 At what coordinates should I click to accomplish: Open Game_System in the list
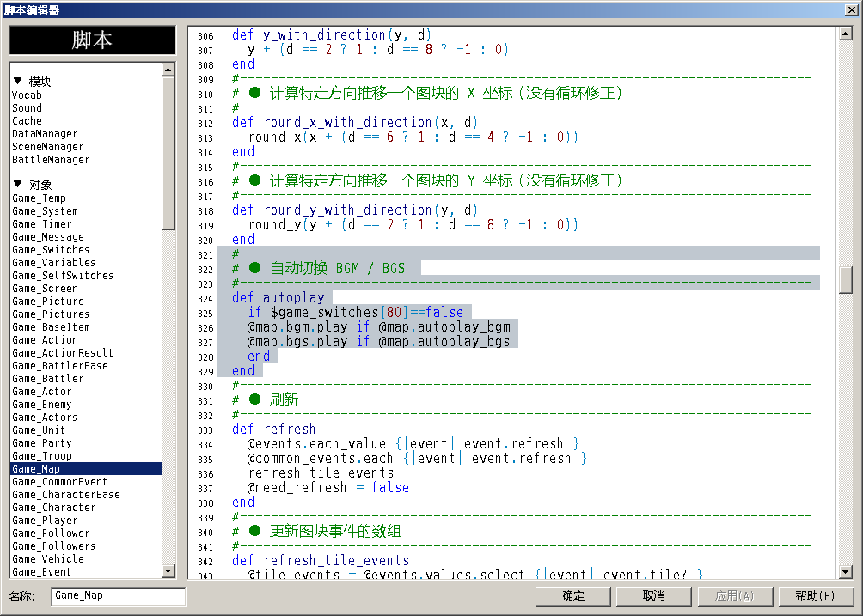tap(46, 211)
